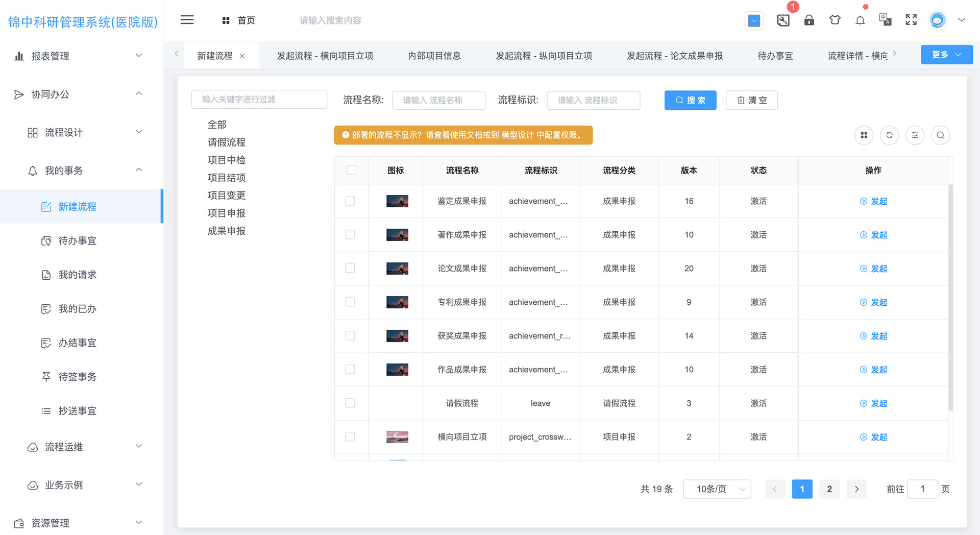Open the notification bell icon

coord(860,20)
